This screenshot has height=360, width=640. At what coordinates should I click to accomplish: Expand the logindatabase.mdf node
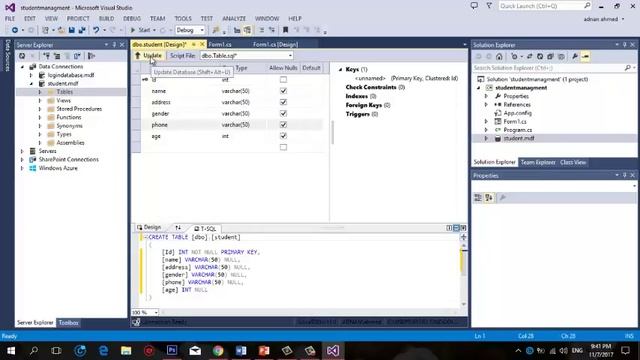coord(31,75)
